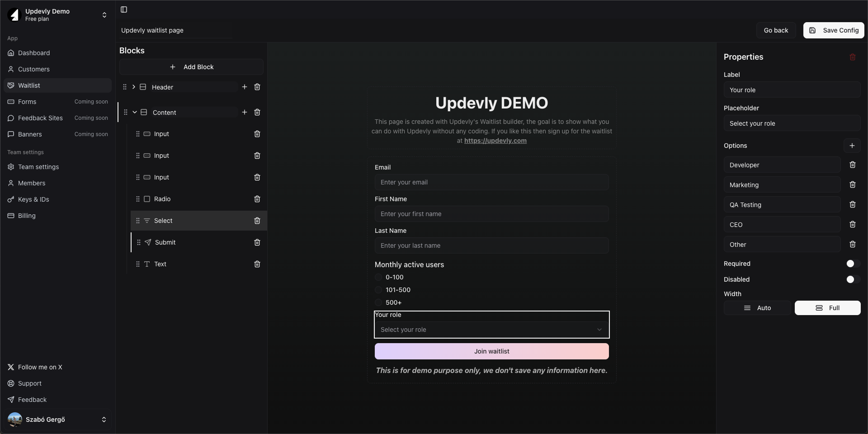
Task: Grab the Header block drag handle
Action: [125, 87]
